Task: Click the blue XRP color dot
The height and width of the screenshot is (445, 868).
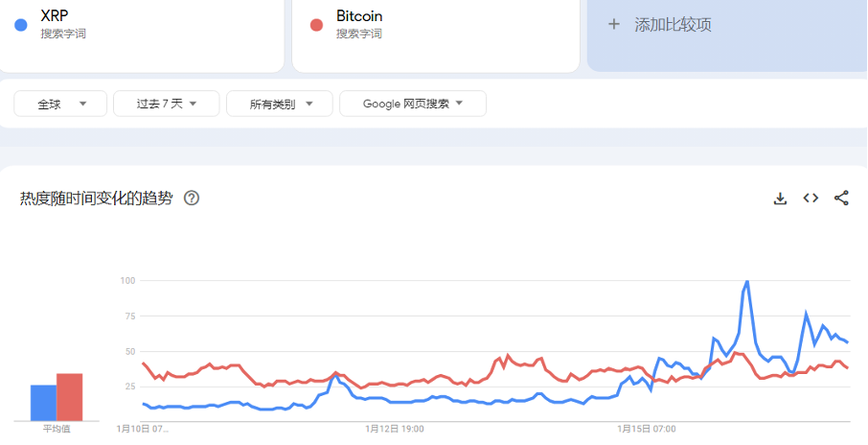Action: pyautogui.click(x=21, y=25)
